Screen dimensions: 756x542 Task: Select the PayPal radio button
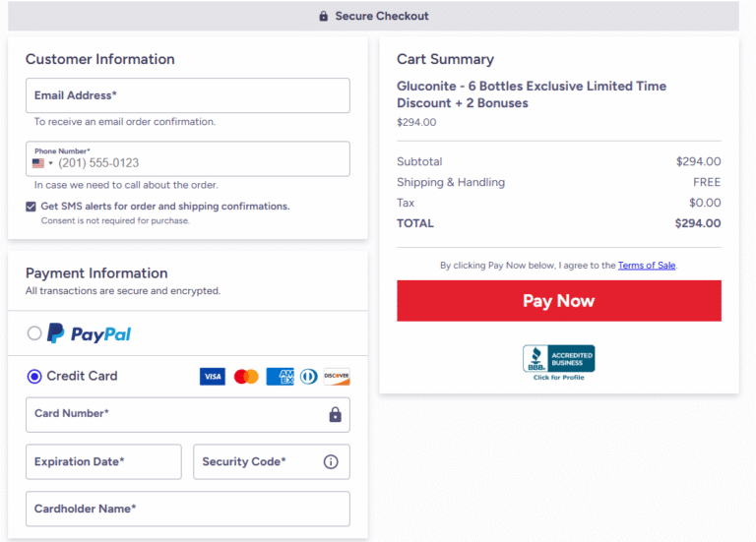34,333
